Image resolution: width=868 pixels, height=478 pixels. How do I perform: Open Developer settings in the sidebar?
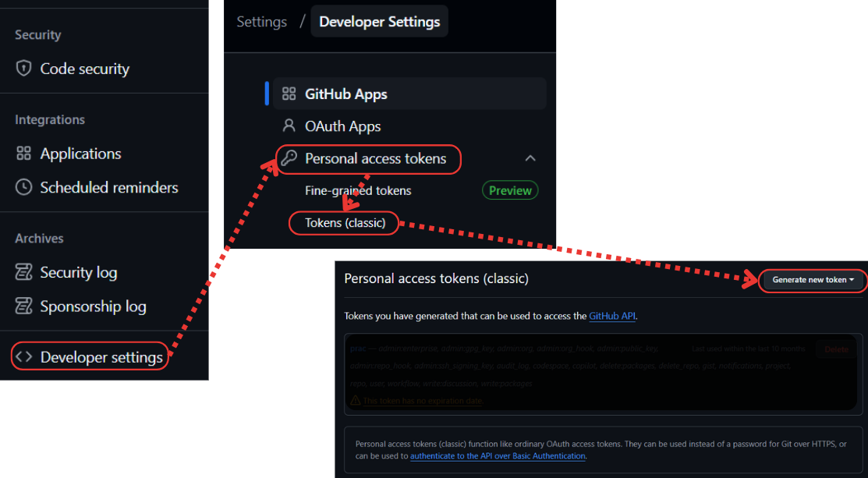(x=102, y=357)
